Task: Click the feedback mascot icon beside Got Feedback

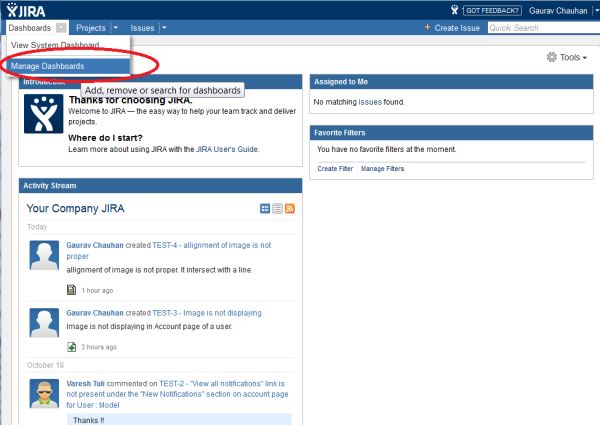Action: pos(454,10)
